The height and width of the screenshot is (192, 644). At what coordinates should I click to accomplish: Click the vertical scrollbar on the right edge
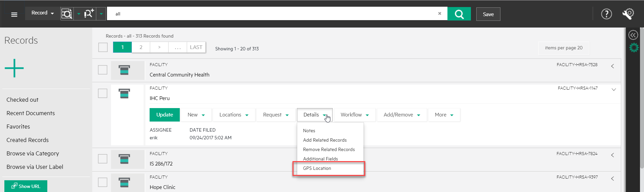(642, 97)
